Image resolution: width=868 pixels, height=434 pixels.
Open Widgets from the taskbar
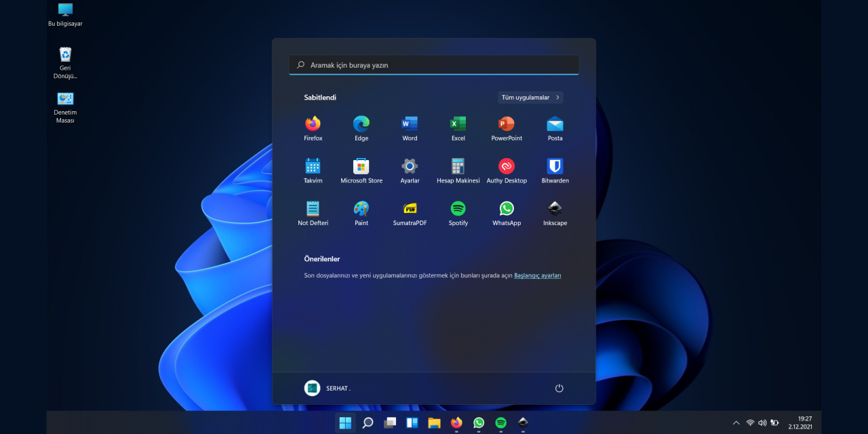click(412, 422)
